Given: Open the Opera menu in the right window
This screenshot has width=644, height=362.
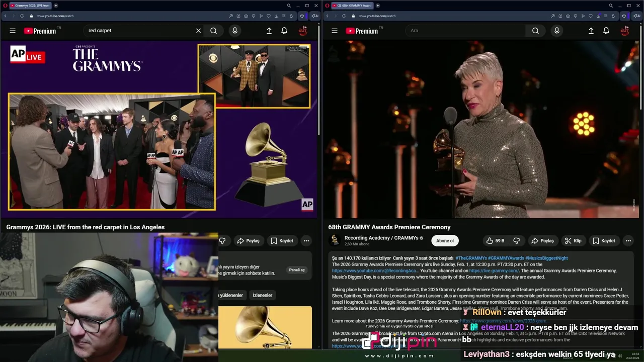Looking at the screenshot, I should pyautogui.click(x=327, y=6).
